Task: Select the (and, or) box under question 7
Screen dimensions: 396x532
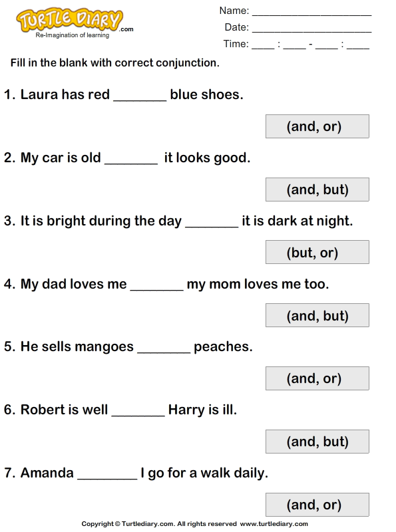Action: point(317,505)
